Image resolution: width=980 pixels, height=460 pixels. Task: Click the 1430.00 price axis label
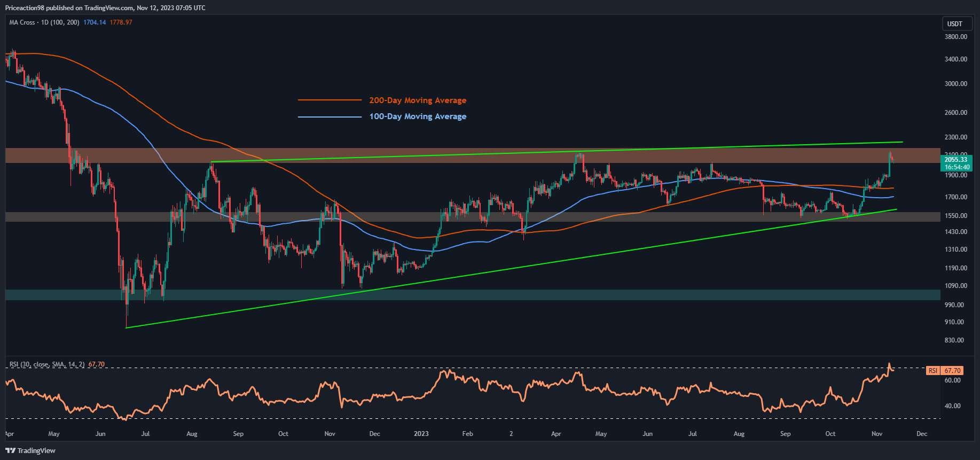tap(956, 232)
